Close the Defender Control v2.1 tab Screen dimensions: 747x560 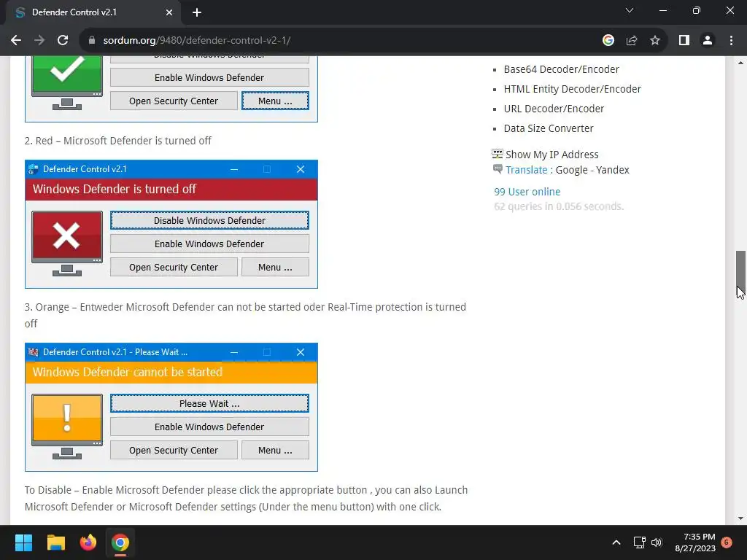(169, 12)
